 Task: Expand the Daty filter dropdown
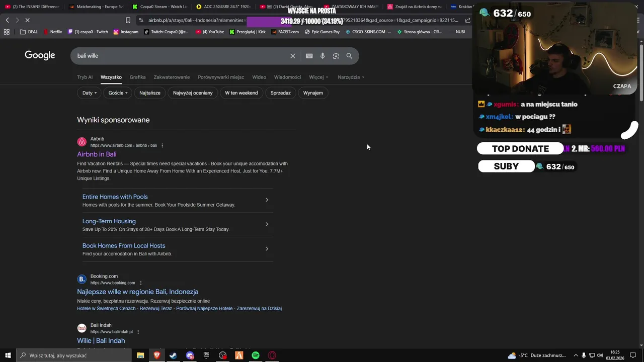click(x=90, y=93)
